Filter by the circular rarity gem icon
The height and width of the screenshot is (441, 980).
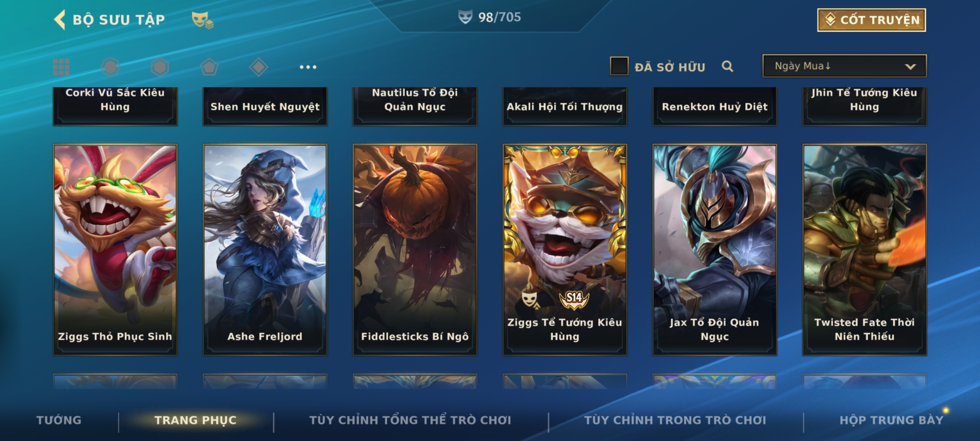110,67
